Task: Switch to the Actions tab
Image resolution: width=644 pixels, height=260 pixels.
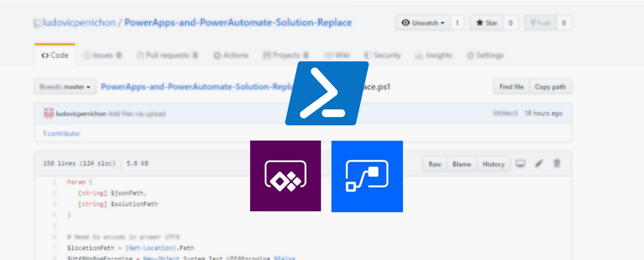Action: point(231,55)
